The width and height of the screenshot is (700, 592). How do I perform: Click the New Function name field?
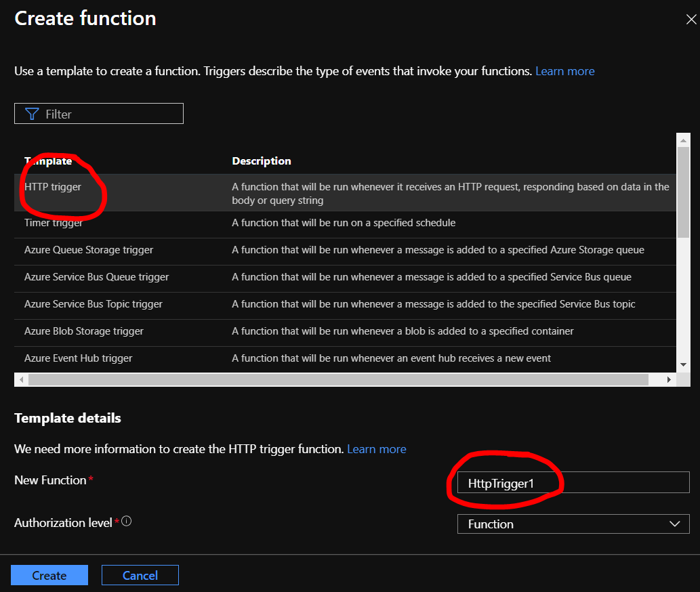[573, 482]
